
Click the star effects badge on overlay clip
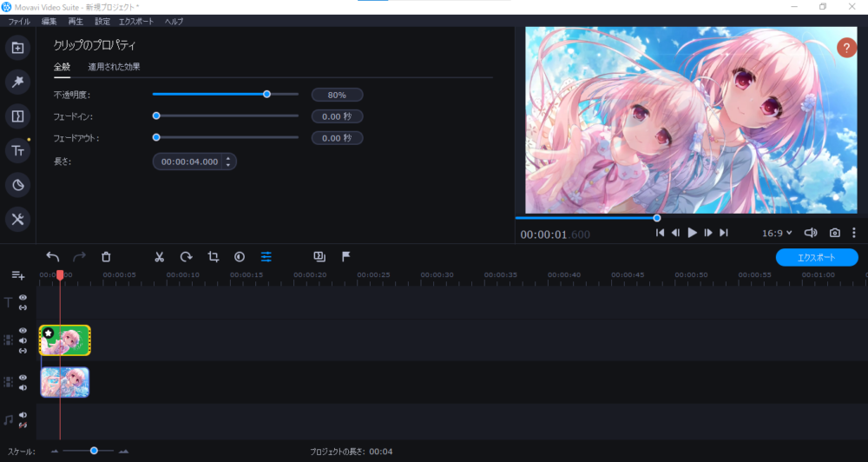tap(49, 333)
